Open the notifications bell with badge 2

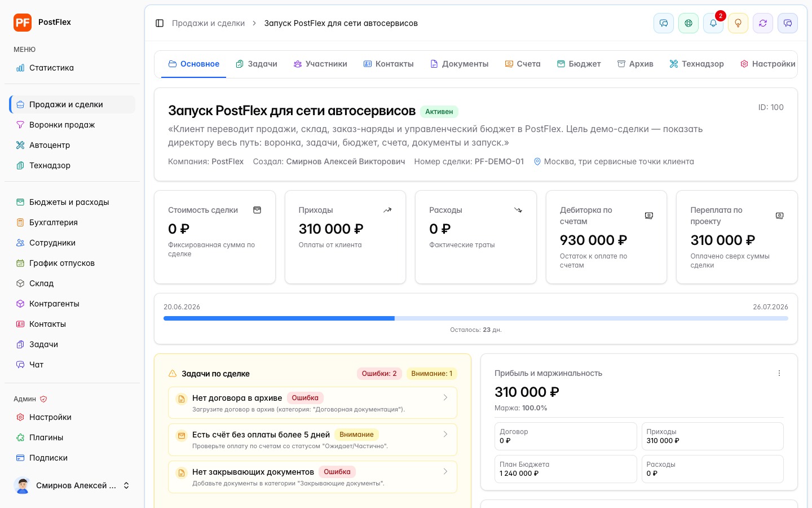tap(713, 23)
